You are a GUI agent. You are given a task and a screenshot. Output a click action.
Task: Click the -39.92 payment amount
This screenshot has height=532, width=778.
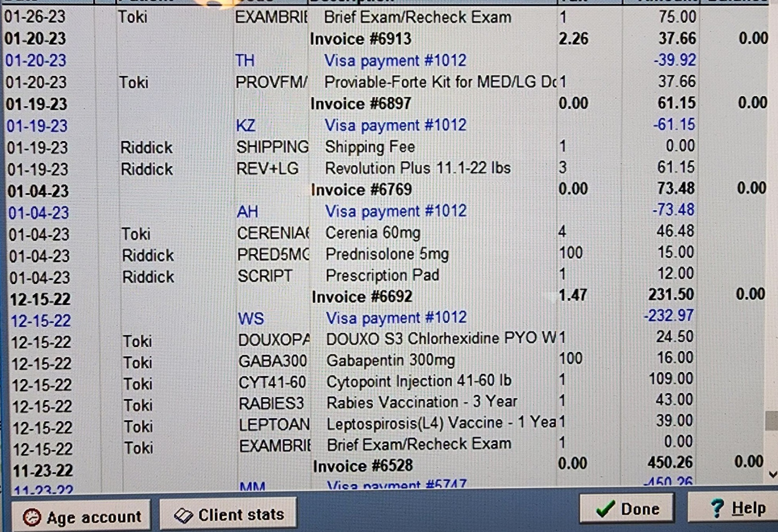(x=674, y=60)
